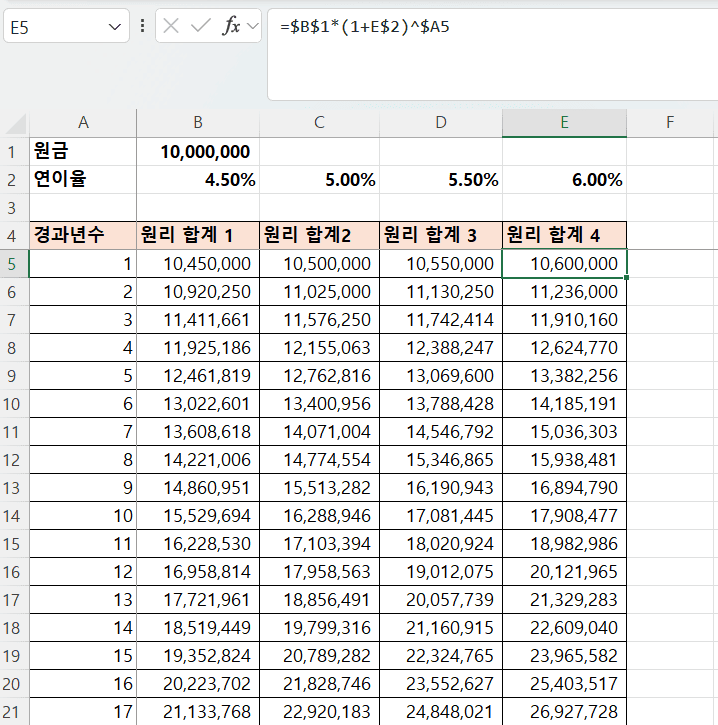Click the Insert Function fx icon
Screen dimensions: 718x725
pos(230,26)
